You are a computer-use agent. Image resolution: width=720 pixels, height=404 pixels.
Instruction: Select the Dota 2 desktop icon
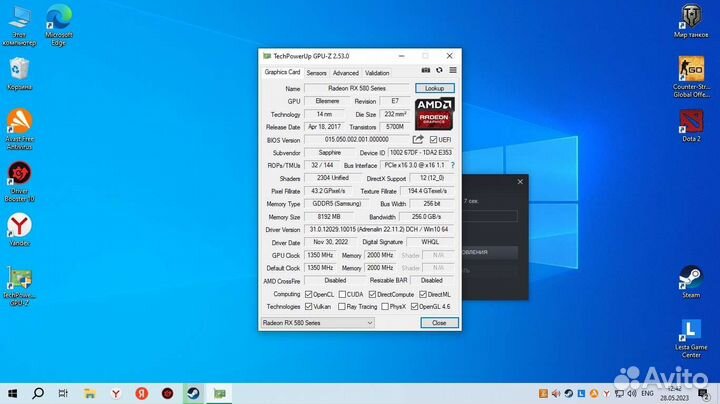691,126
